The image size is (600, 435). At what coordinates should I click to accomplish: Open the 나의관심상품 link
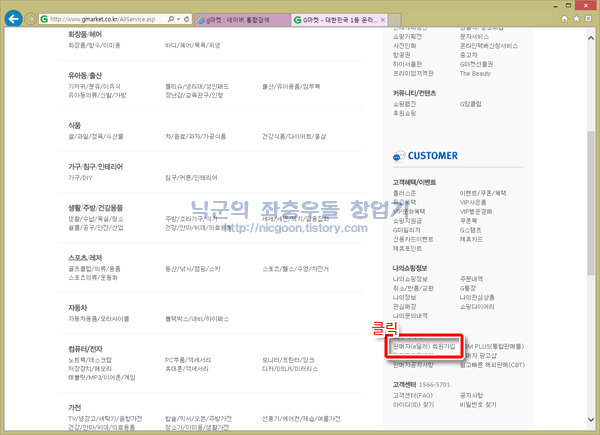pos(477,297)
